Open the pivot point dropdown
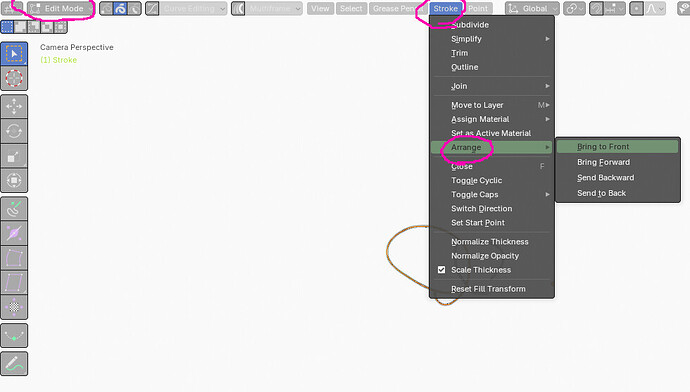The height and width of the screenshot is (392, 690). pyautogui.click(x=574, y=8)
